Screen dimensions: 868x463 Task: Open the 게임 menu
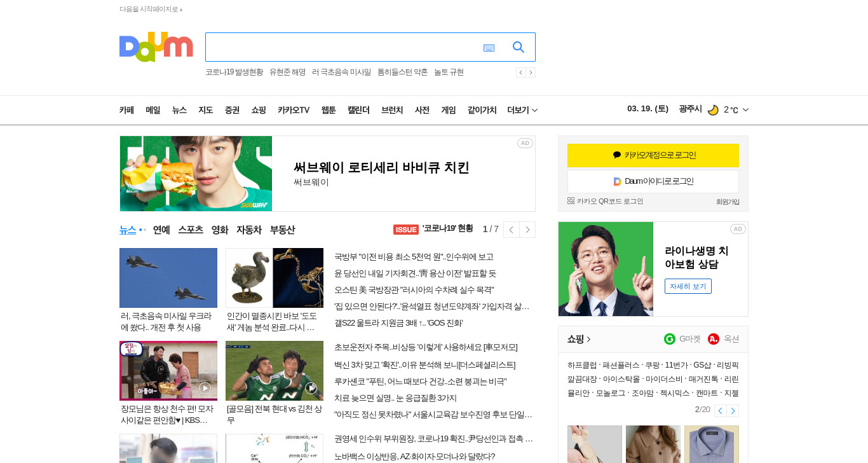tap(449, 110)
